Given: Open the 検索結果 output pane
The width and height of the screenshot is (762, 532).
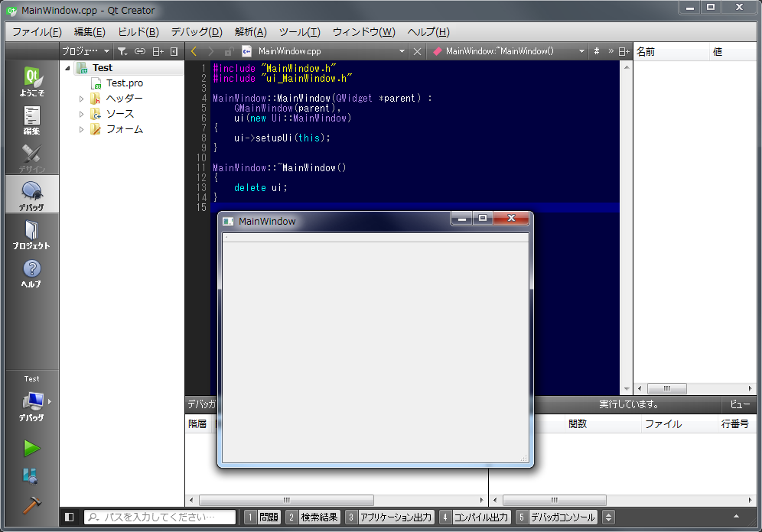Looking at the screenshot, I should pos(313,517).
